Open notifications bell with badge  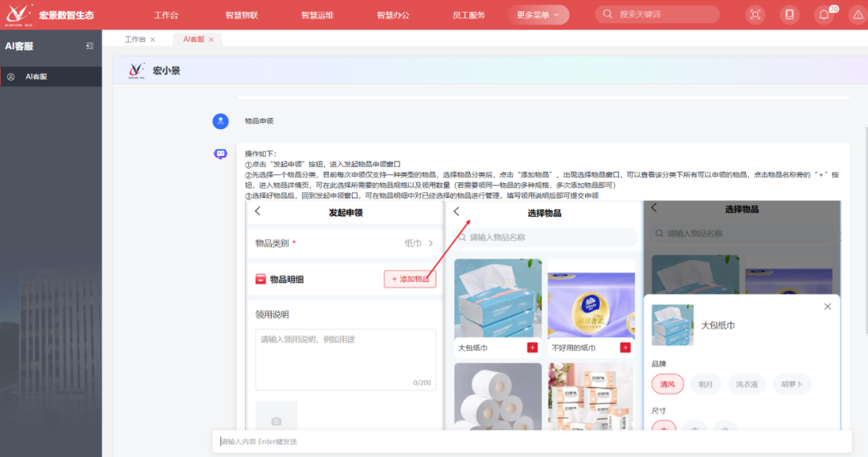click(825, 15)
